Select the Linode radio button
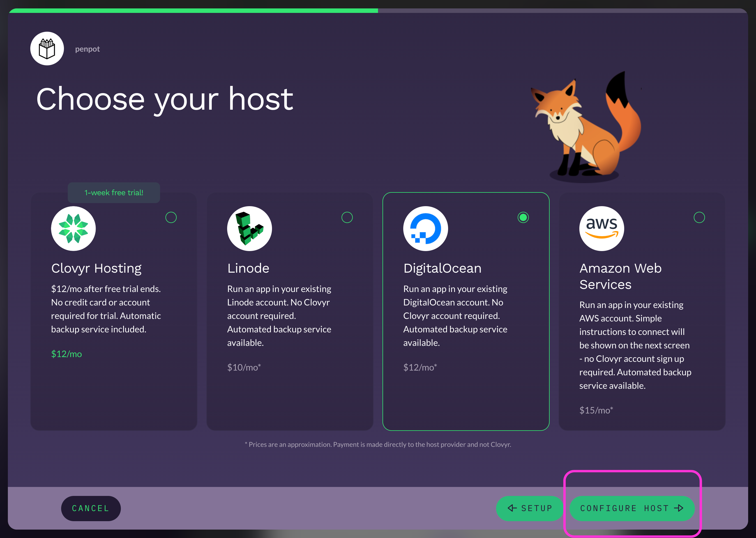 347,217
